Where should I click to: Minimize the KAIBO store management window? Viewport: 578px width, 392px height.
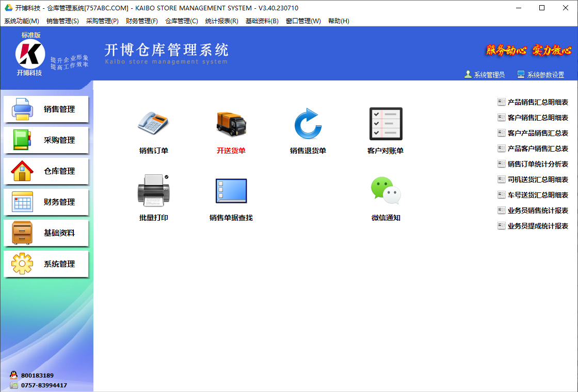tap(519, 8)
